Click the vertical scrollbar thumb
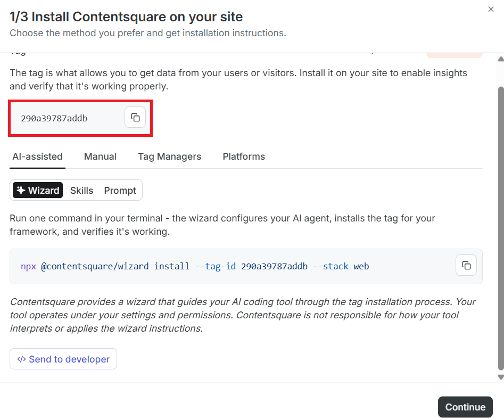This screenshot has height=420, width=504. pyautogui.click(x=501, y=228)
